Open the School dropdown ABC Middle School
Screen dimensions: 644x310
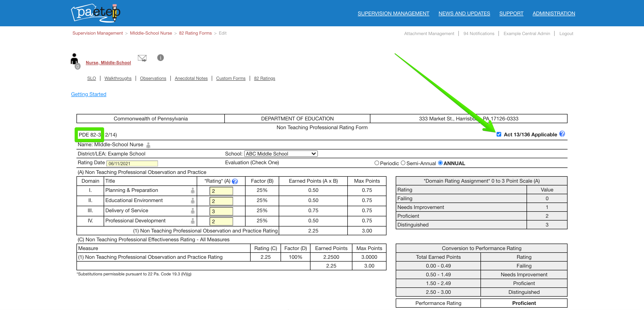[281, 154]
